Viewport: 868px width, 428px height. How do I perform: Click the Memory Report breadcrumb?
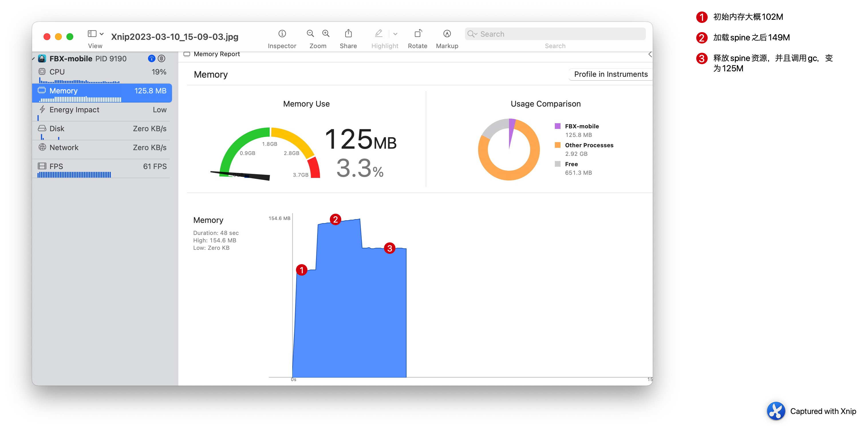(x=216, y=54)
